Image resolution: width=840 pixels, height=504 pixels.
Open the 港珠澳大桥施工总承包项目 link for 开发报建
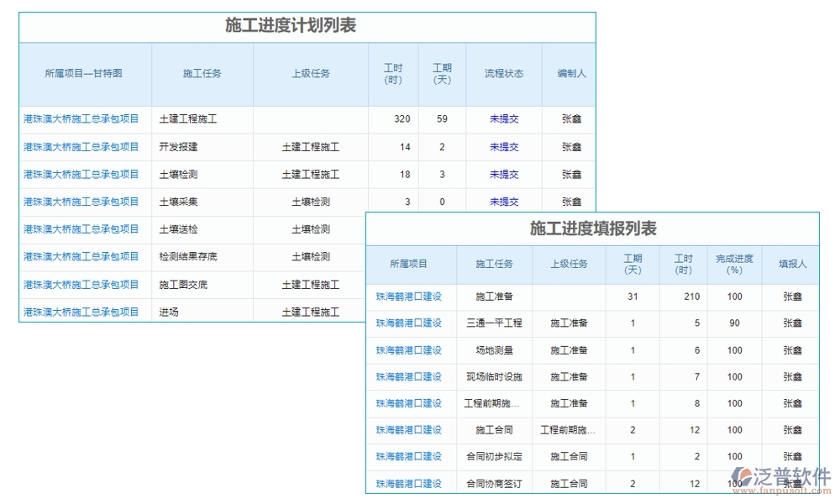[x=81, y=146]
